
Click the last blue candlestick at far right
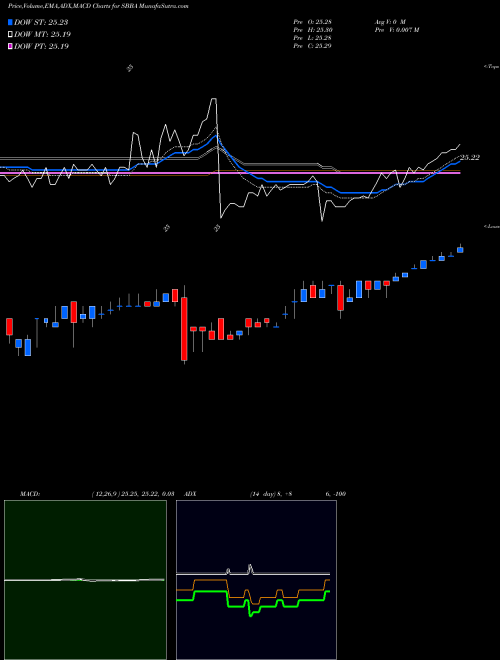tap(460, 250)
